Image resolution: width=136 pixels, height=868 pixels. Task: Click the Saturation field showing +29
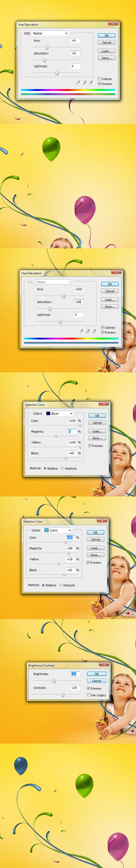[x=79, y=302]
